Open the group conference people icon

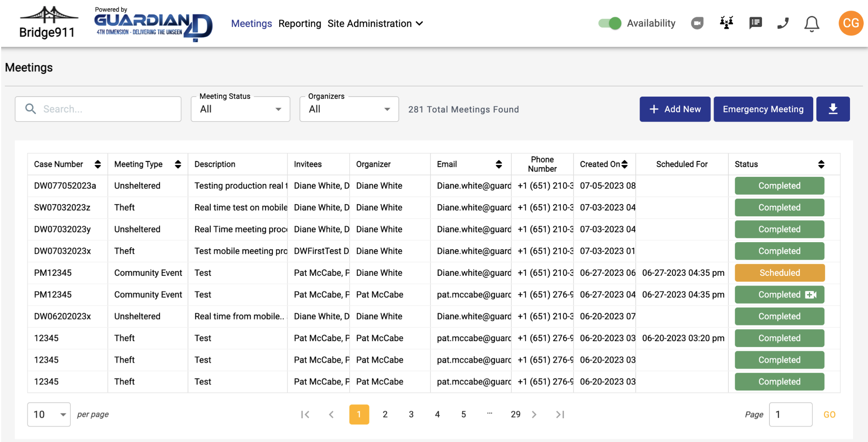(x=726, y=23)
